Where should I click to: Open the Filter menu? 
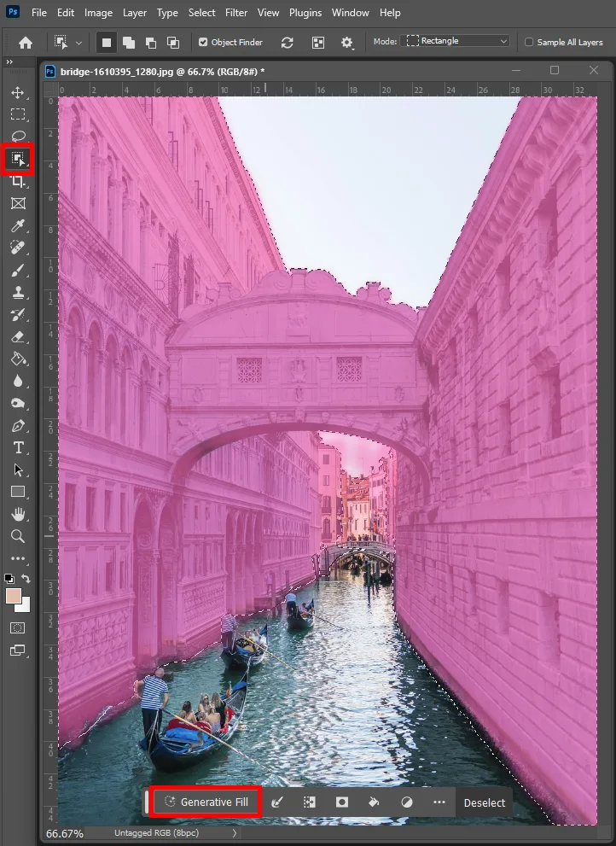tap(236, 13)
